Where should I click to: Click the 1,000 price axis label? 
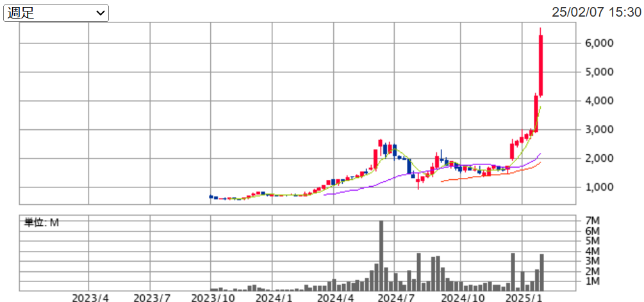tap(599, 187)
